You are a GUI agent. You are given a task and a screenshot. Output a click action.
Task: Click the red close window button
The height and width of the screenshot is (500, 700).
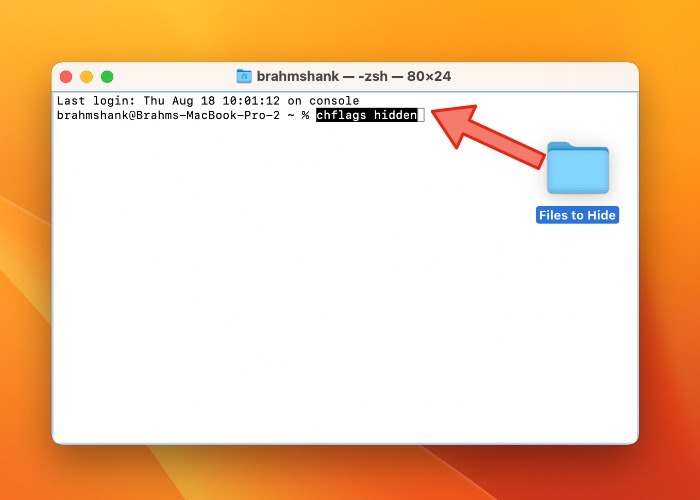coord(66,77)
